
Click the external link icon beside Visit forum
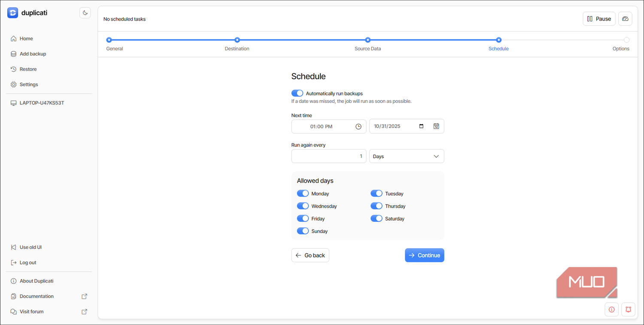click(85, 312)
